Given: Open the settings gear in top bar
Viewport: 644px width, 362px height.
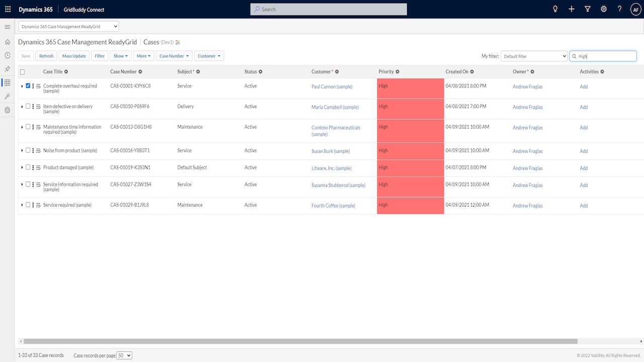Looking at the screenshot, I should coord(604,9).
